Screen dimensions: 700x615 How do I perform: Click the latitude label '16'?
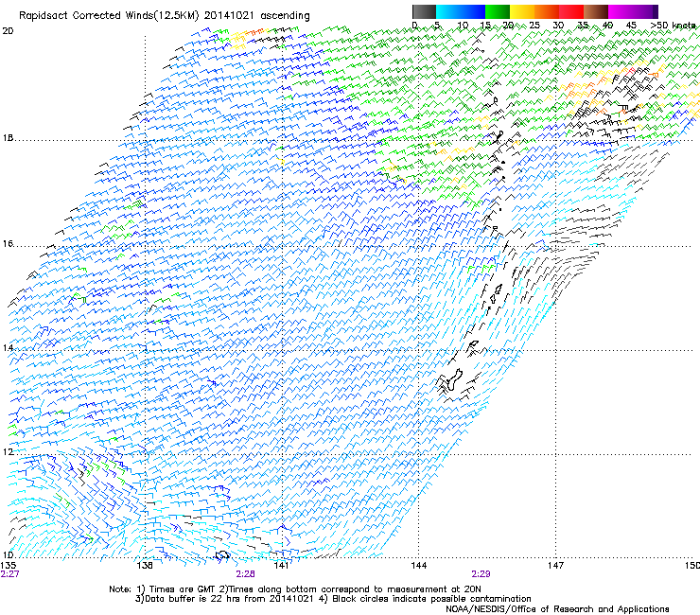click(8, 243)
